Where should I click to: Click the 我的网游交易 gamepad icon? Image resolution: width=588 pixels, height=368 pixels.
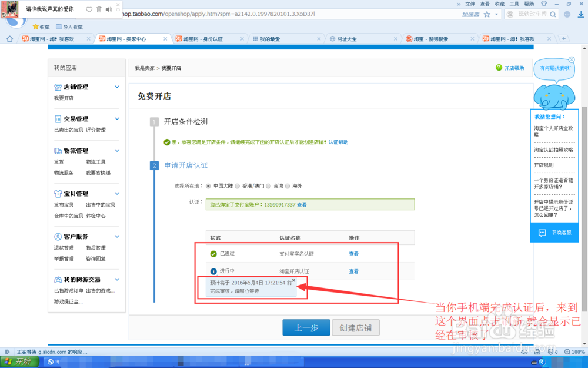[x=58, y=280]
